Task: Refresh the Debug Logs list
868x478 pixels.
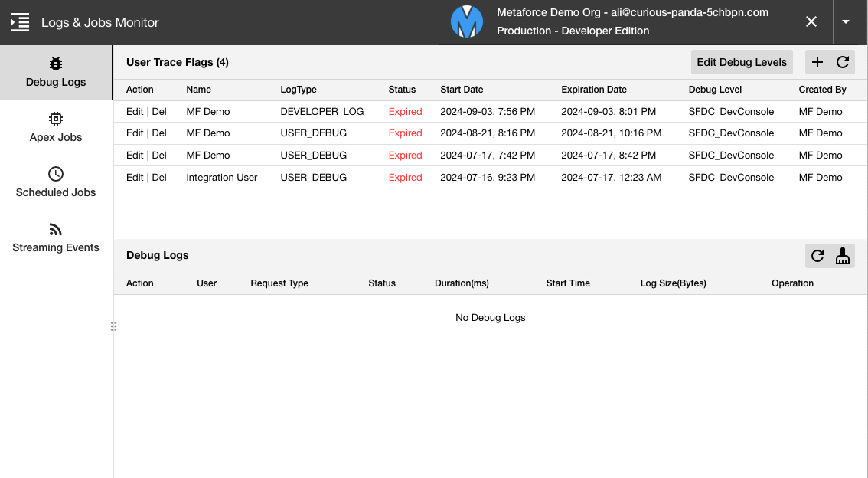Action: pos(817,256)
